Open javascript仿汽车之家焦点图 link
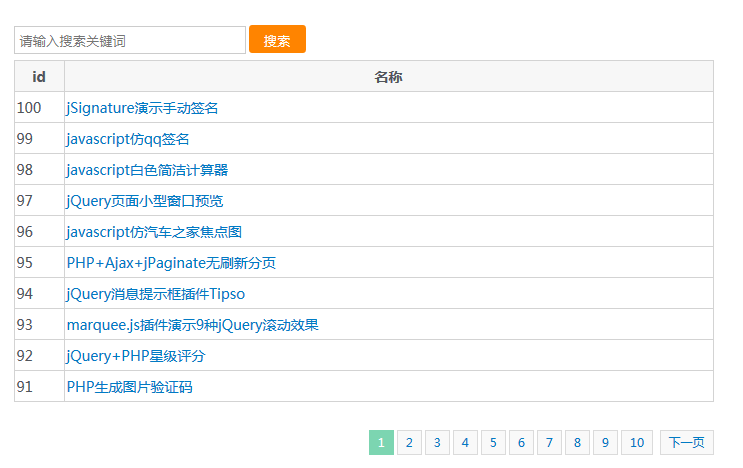 [154, 232]
